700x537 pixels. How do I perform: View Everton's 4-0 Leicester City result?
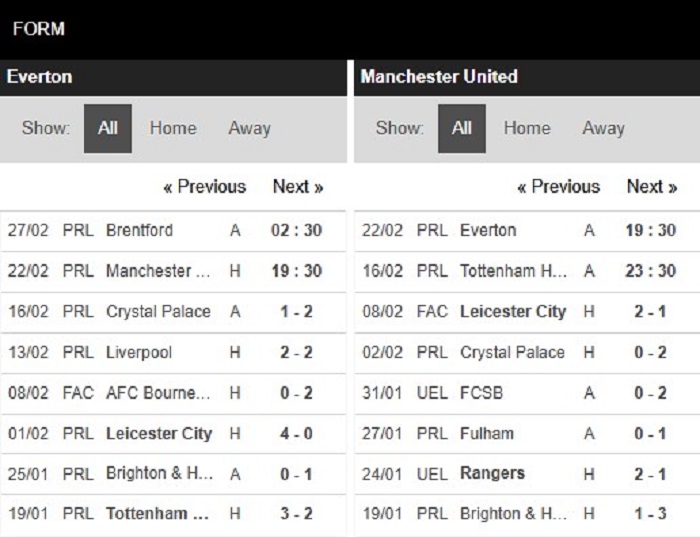pos(173,434)
